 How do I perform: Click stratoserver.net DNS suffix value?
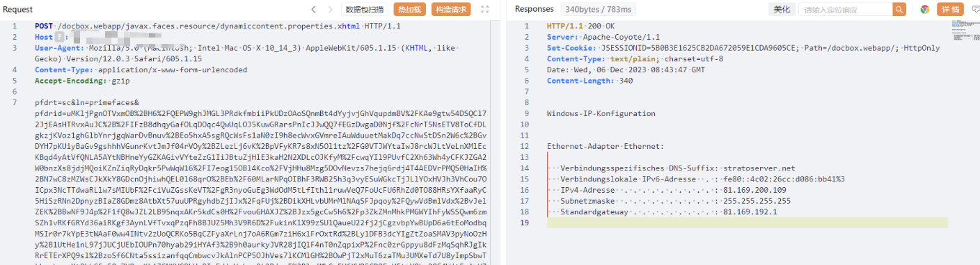pos(759,168)
